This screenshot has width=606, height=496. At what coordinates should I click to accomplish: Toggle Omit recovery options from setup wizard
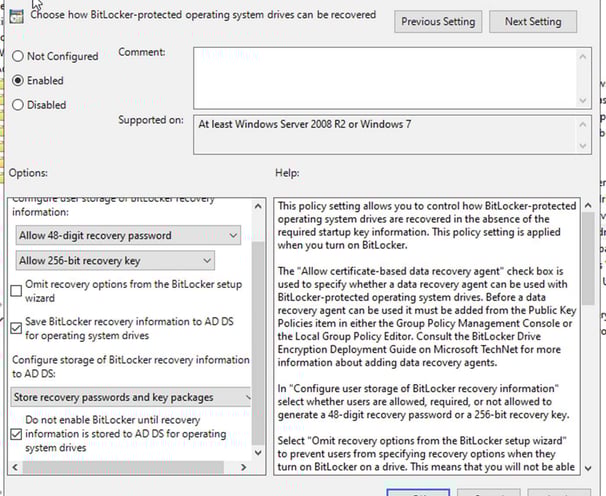(16, 291)
